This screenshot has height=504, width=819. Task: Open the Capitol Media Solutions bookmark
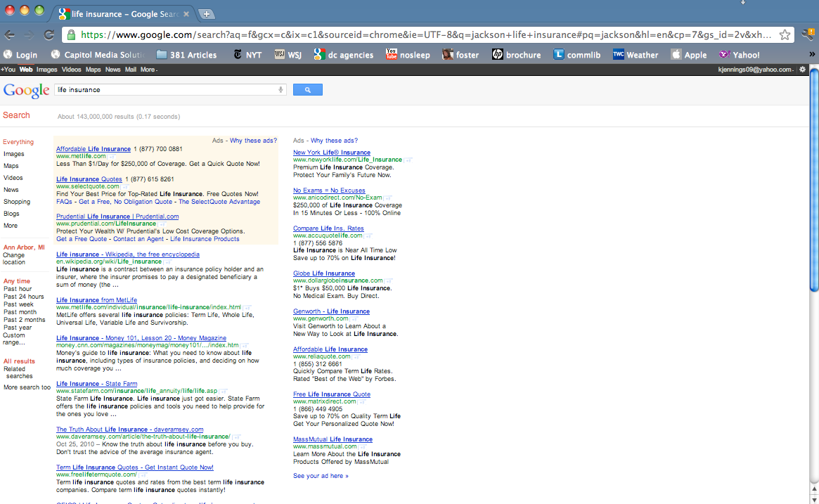tap(98, 55)
